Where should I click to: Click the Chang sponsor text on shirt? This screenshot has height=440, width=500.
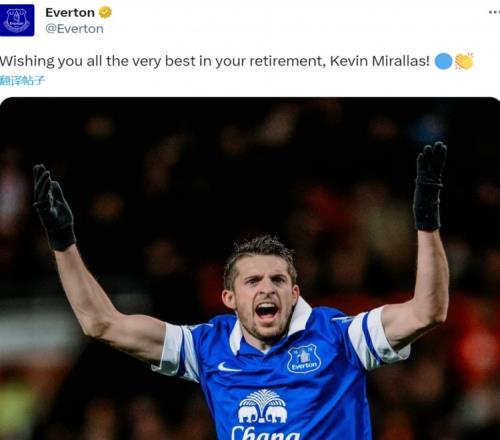click(266, 433)
